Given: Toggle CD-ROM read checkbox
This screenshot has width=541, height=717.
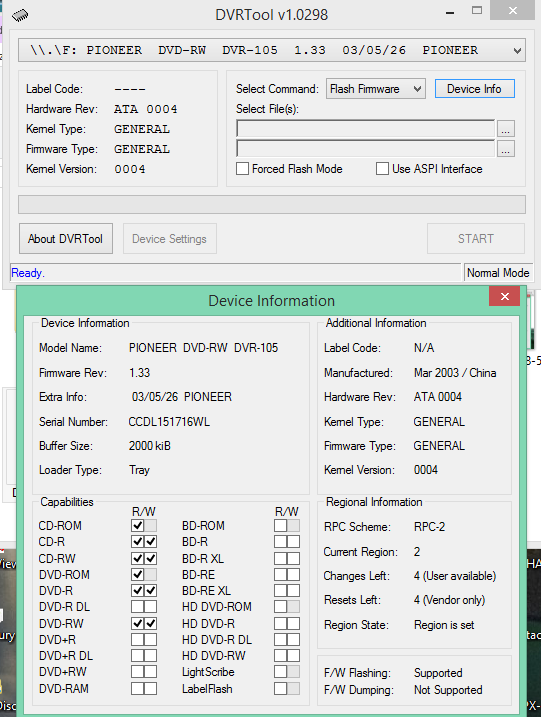Looking at the screenshot, I should click(138, 525).
